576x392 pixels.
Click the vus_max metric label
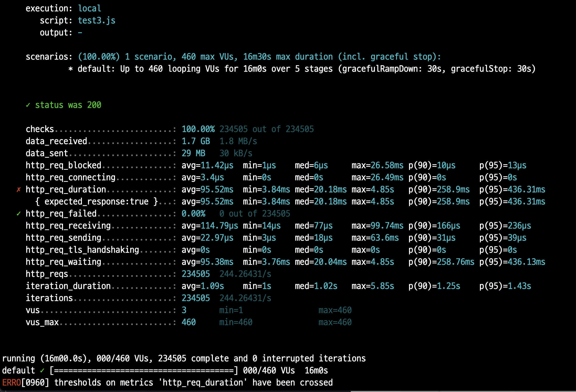click(42, 322)
